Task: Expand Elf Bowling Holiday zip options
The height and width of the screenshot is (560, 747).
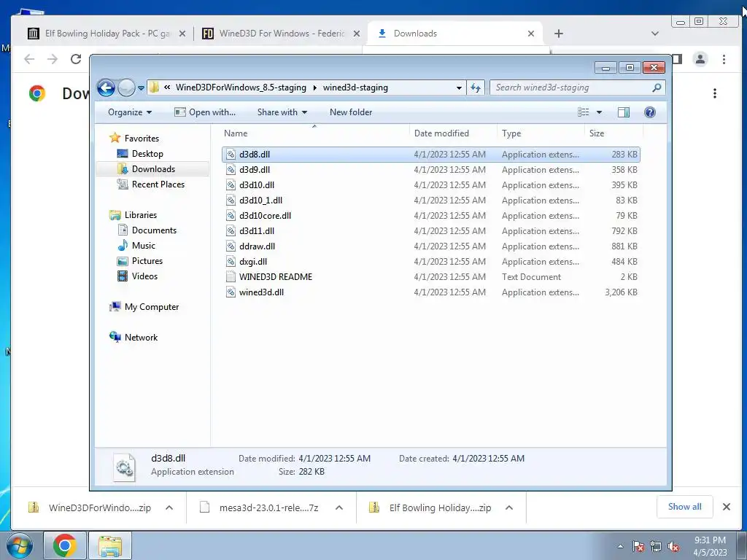Action: click(508, 507)
